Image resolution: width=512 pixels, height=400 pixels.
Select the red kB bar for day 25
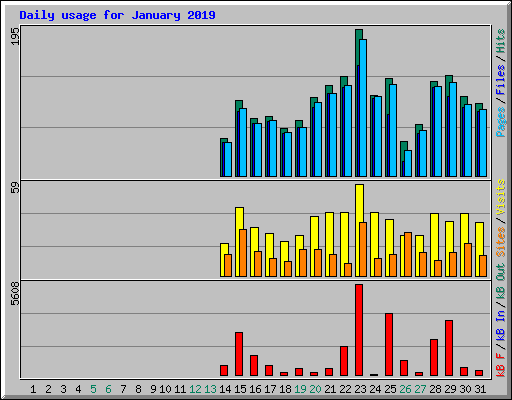point(389,345)
